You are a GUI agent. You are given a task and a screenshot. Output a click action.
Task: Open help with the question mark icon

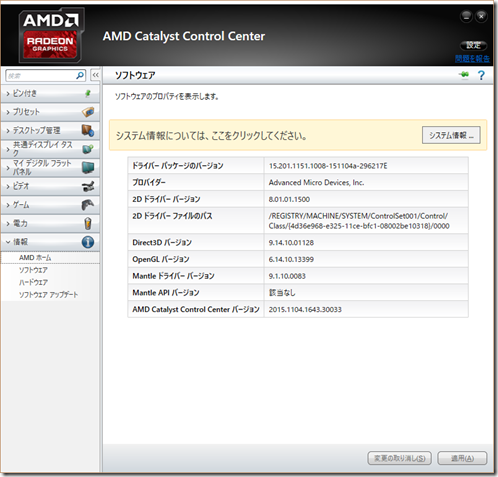[481, 75]
